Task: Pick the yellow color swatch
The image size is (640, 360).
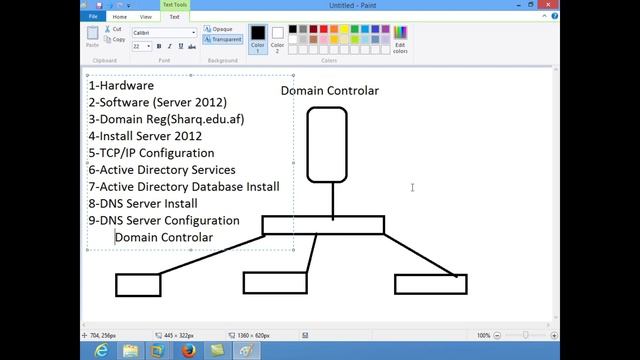Action: [344, 29]
